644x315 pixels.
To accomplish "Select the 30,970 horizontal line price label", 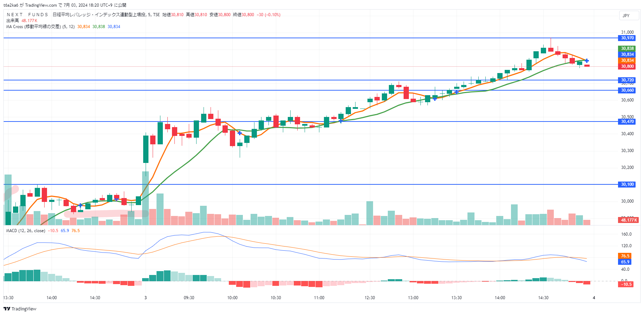I will pyautogui.click(x=627, y=38).
